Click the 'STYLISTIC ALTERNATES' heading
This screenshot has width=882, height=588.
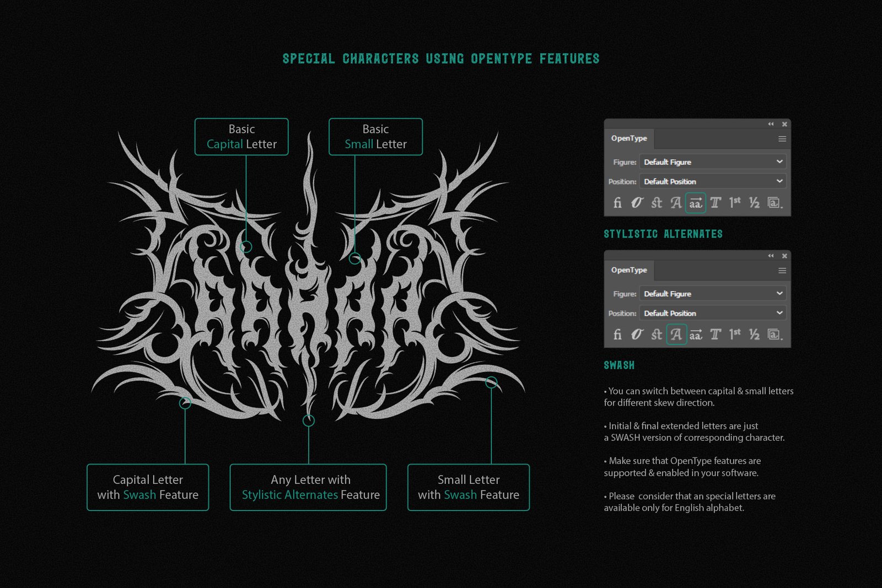tap(663, 234)
